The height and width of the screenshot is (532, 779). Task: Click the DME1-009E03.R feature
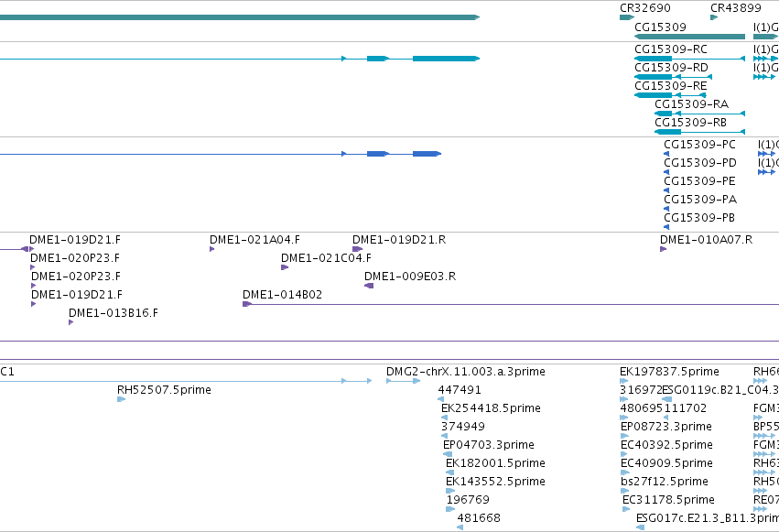[410, 277]
